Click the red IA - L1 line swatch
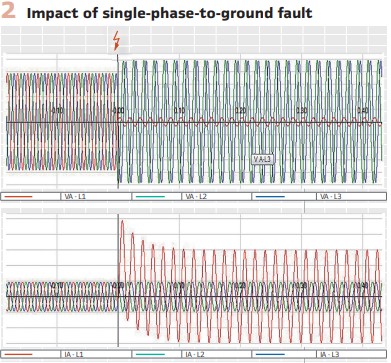This screenshot has height=363, width=391. [18, 354]
